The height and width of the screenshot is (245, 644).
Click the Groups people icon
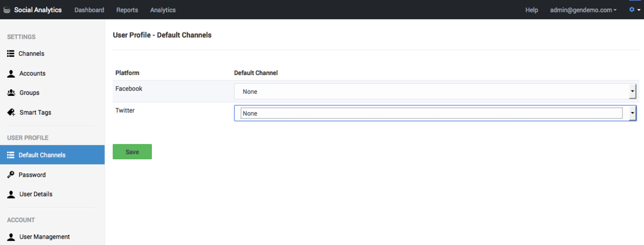pyautogui.click(x=11, y=93)
